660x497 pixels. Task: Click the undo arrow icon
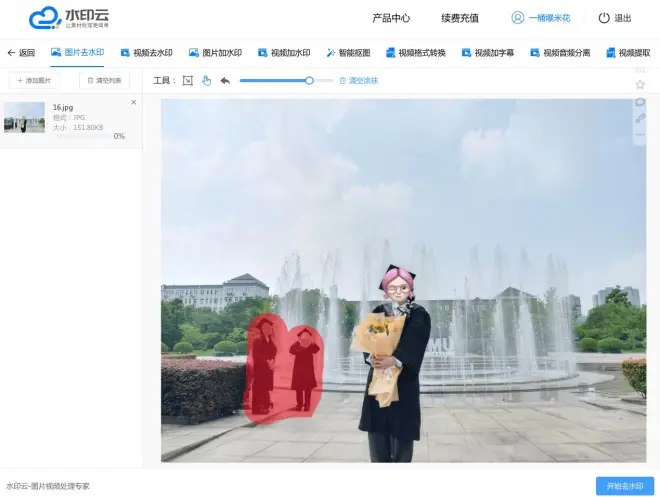[x=225, y=80]
